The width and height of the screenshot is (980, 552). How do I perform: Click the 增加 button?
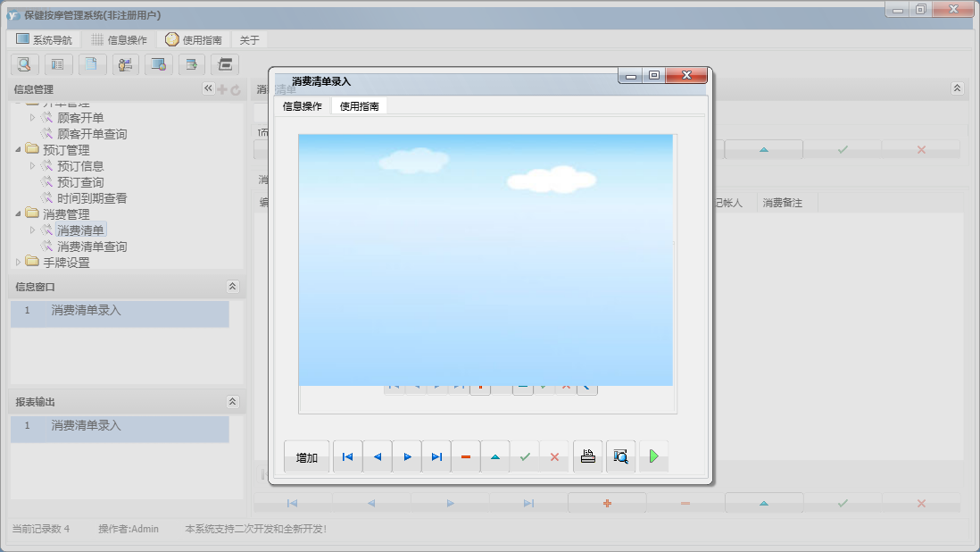click(x=307, y=457)
